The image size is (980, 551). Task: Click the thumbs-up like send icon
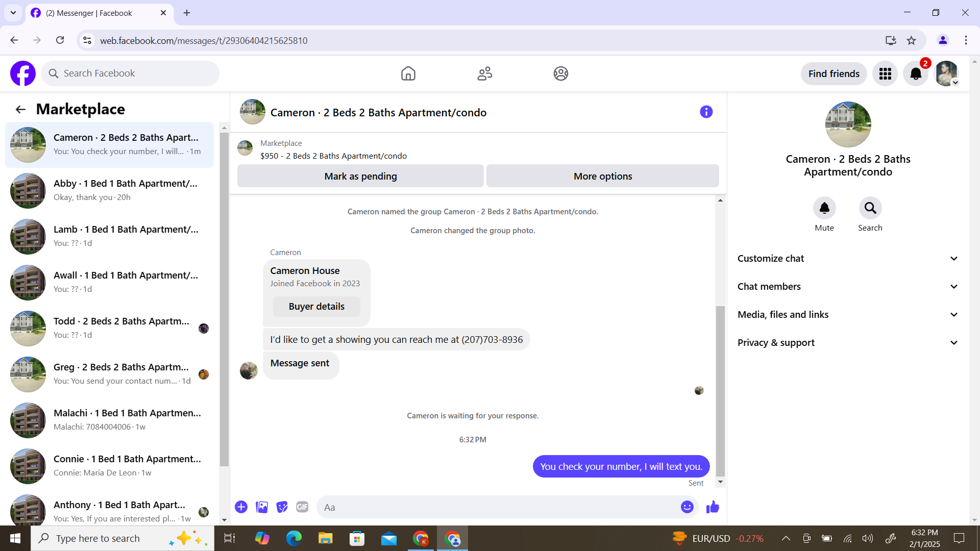(x=713, y=507)
